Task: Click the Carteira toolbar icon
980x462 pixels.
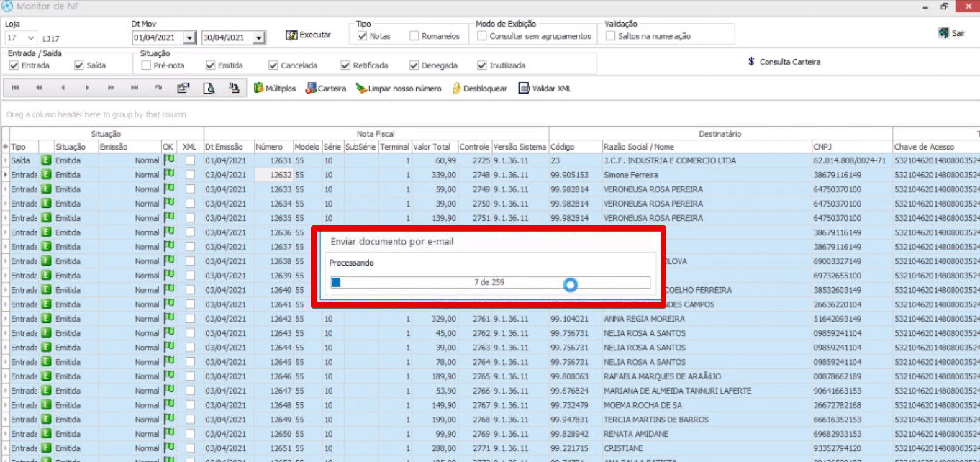Action: coord(312,89)
